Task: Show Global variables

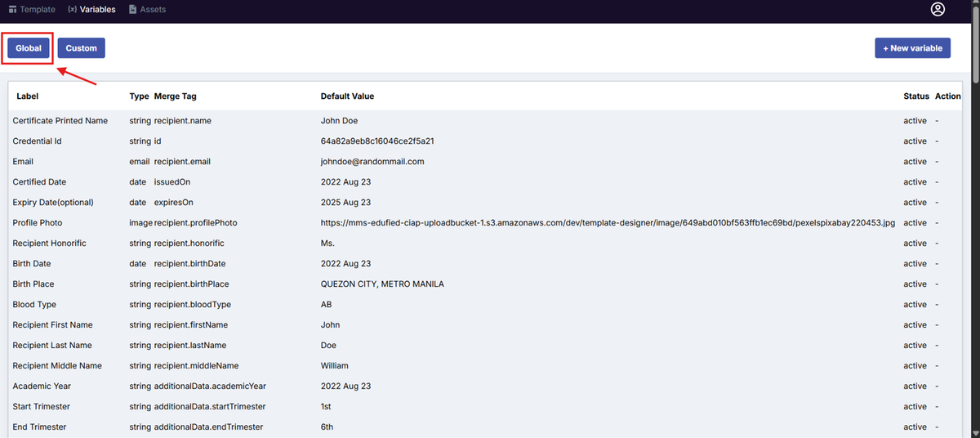Action: click(29, 48)
